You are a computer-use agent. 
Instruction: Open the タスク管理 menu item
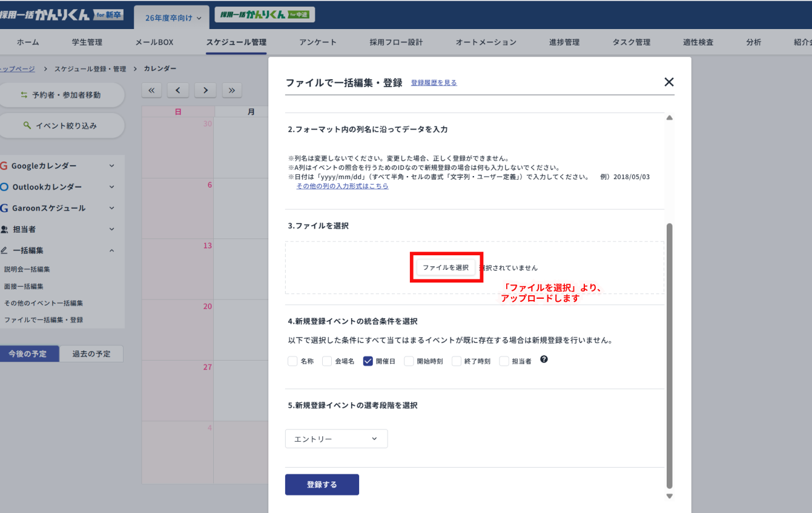pos(632,42)
